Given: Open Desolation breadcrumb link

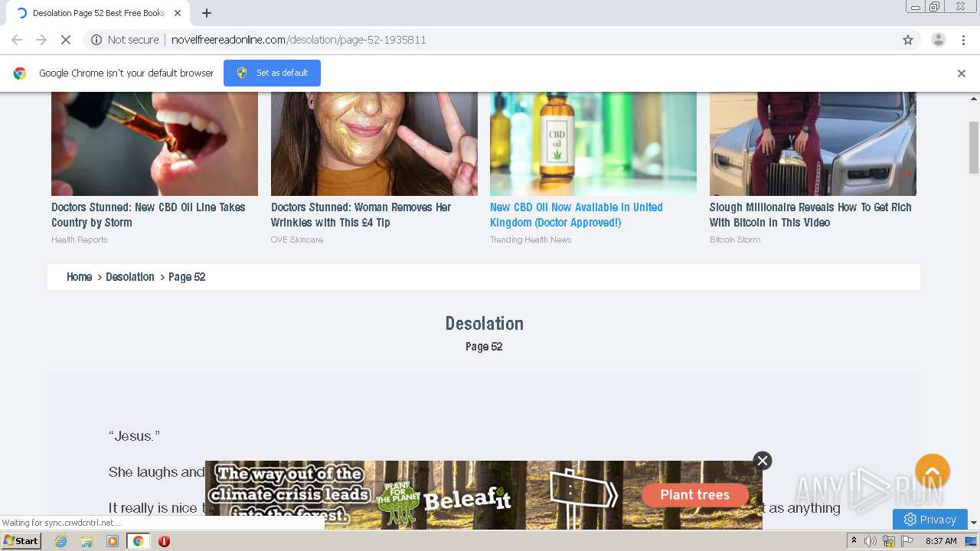Looking at the screenshot, I should [130, 277].
